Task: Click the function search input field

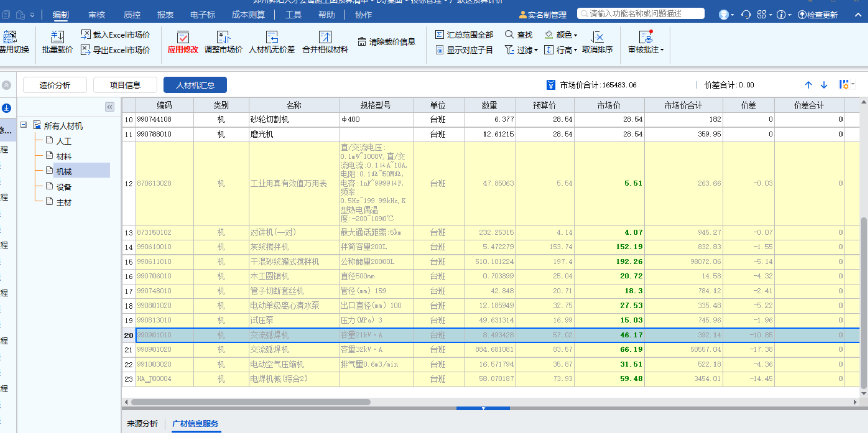Action: click(641, 14)
